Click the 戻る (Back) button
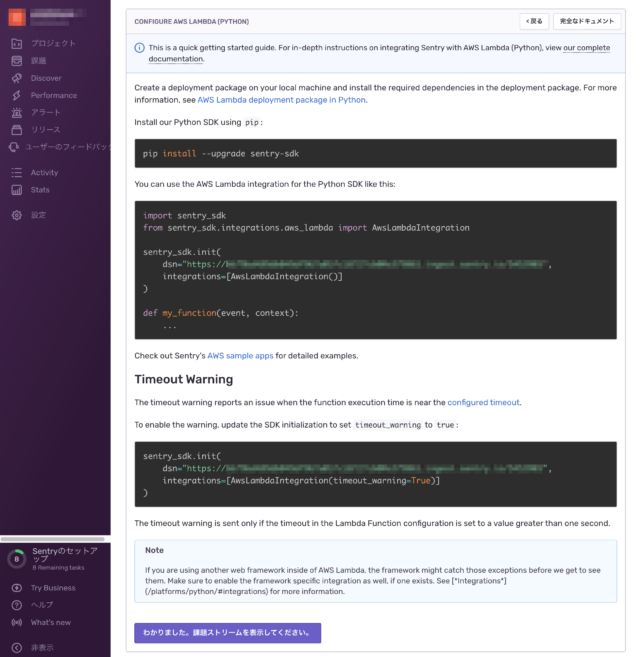 pos(534,21)
